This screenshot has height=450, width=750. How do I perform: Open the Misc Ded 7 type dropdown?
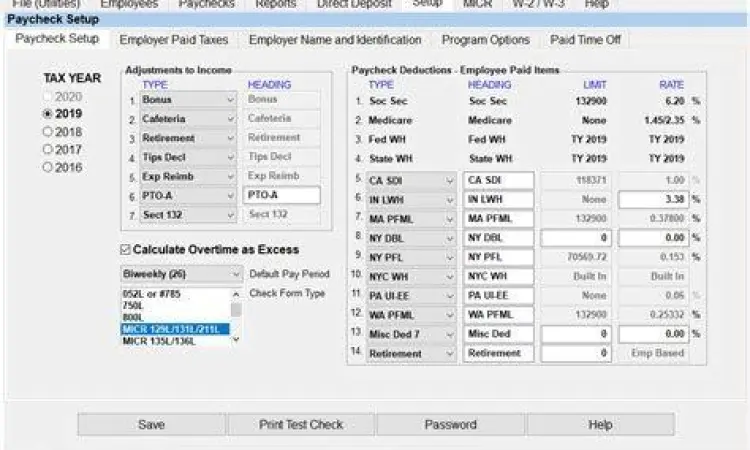[x=411, y=334]
